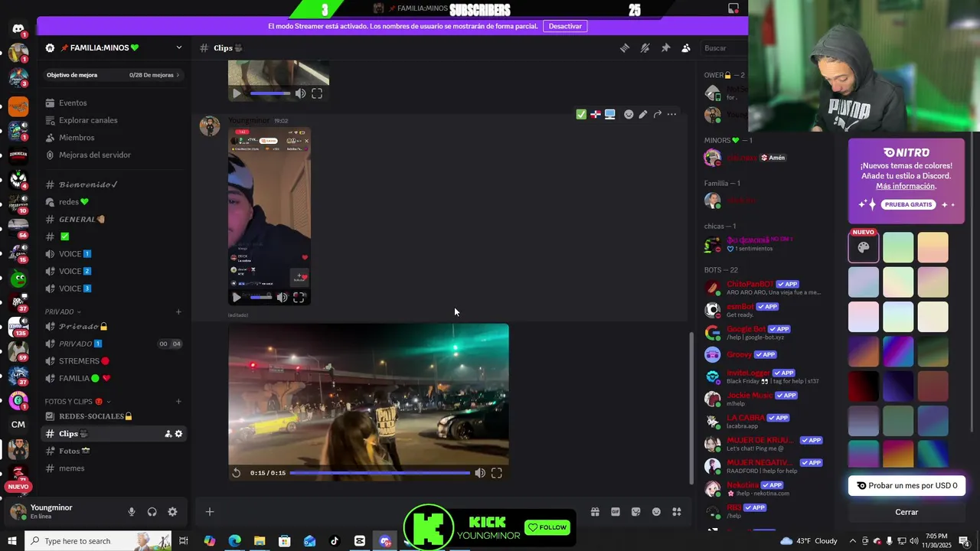Open pinned messages pin icon

[665, 48]
